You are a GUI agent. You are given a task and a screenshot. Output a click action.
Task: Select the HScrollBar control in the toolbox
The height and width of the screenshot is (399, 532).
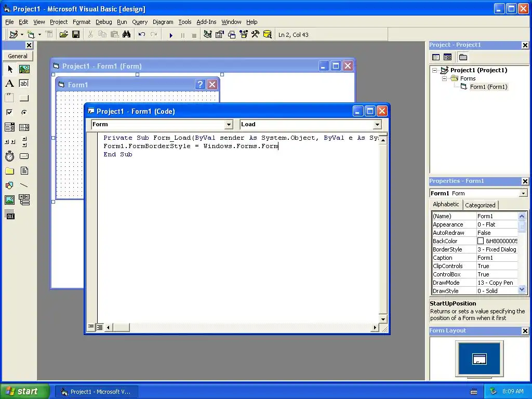pos(10,142)
